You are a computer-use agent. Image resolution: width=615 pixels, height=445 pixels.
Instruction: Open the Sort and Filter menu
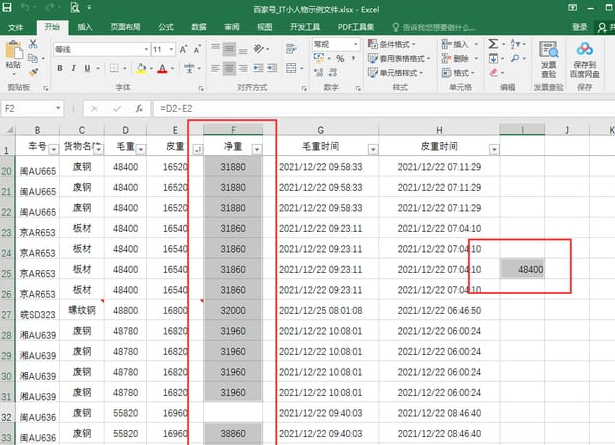tap(515, 44)
